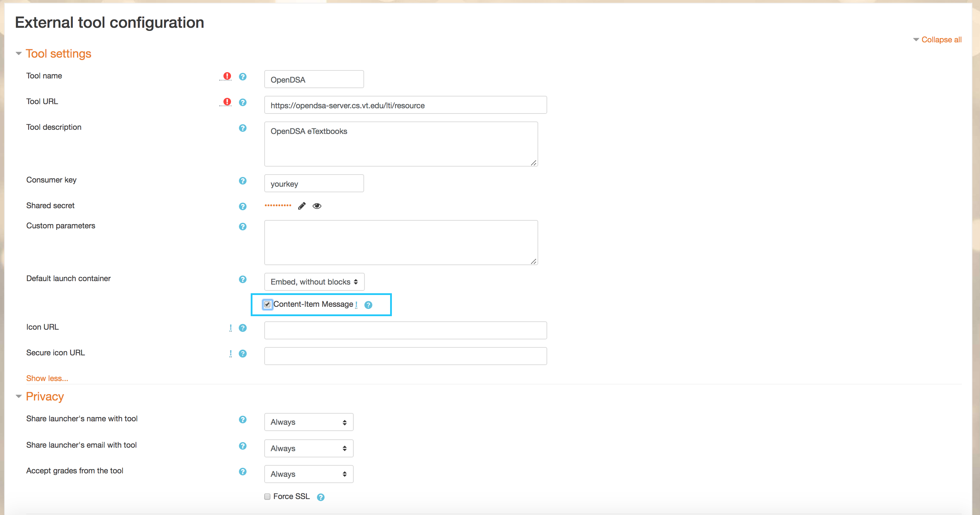The height and width of the screenshot is (515, 980).
Task: Open help for Tool name
Action: 243,76
